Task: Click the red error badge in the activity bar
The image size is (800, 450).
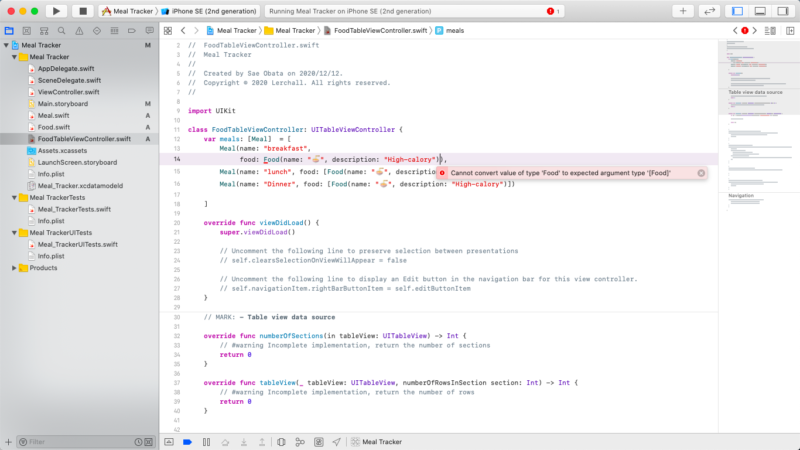Action: (553, 11)
